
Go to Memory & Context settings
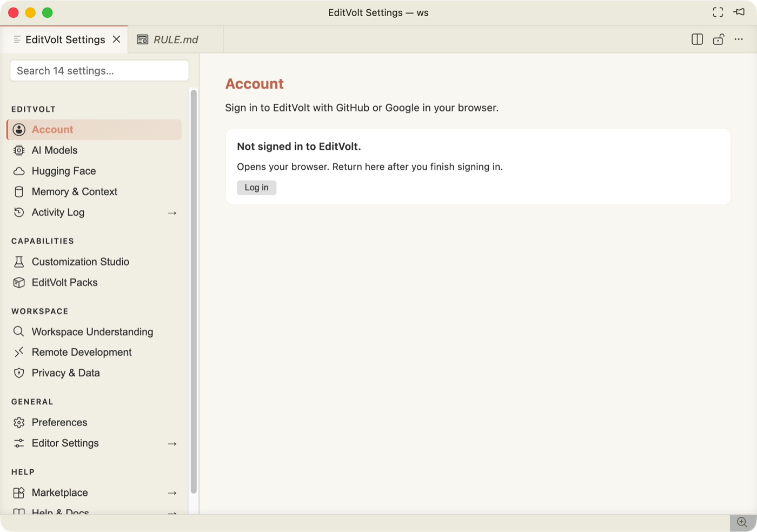[94, 192]
